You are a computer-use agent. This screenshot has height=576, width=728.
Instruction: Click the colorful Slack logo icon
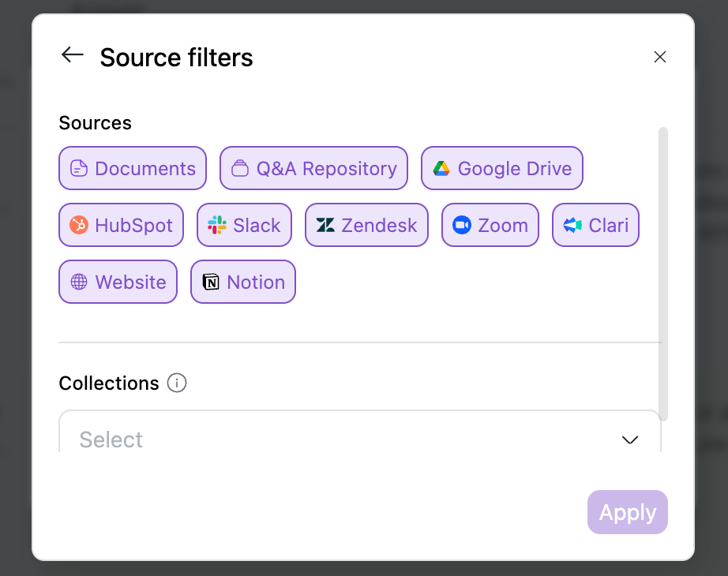click(217, 226)
